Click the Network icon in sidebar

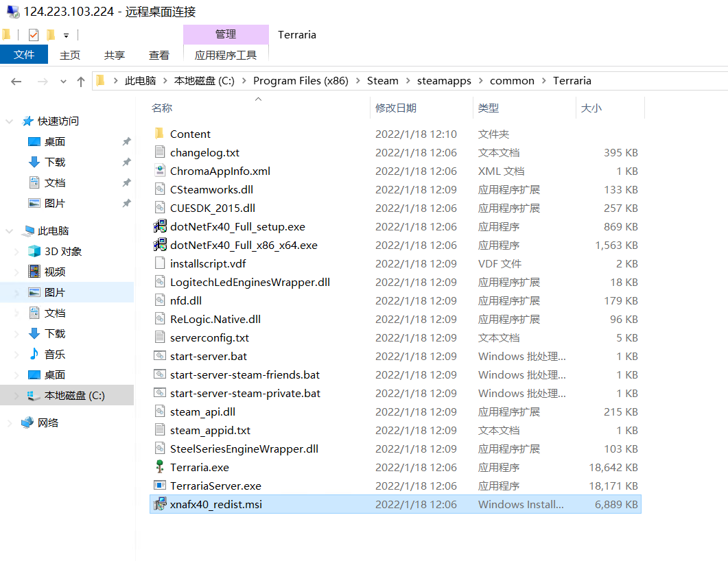(x=27, y=422)
